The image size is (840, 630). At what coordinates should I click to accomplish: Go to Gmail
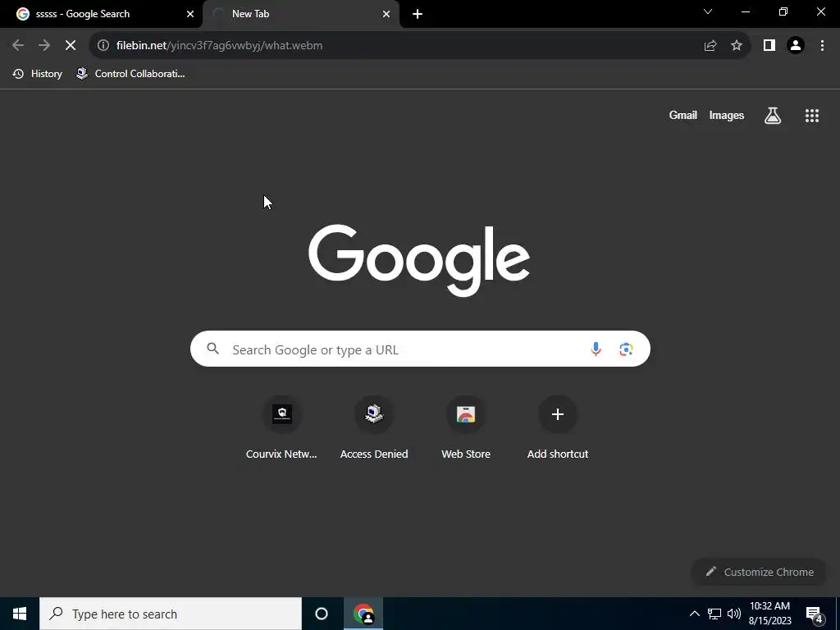click(x=683, y=115)
